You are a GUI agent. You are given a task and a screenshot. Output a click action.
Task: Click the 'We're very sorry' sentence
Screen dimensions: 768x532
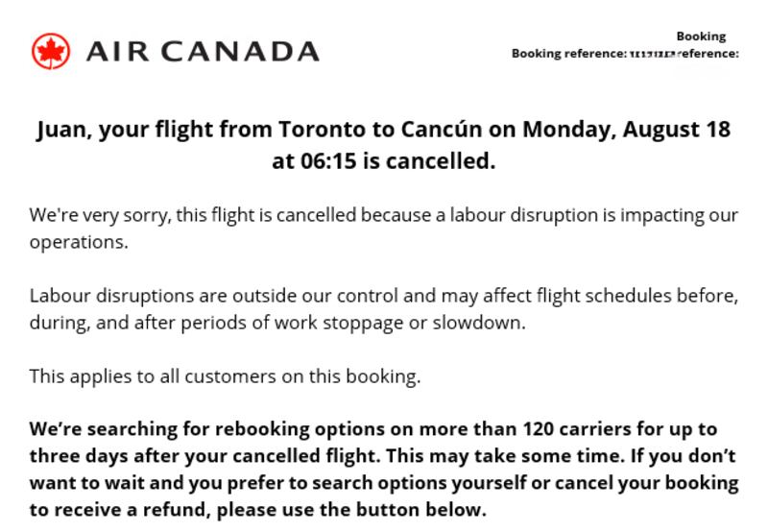tap(100, 214)
